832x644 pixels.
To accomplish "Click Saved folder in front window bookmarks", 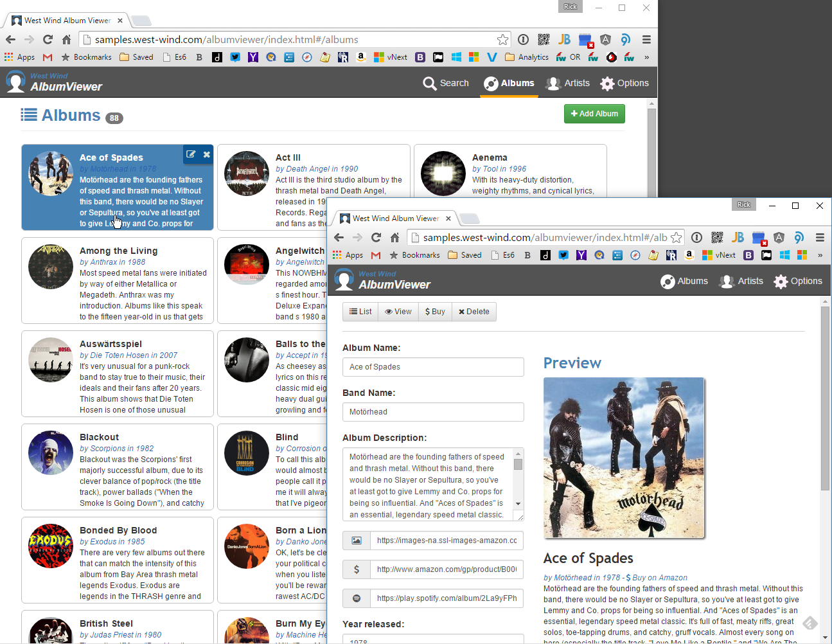I will point(465,255).
